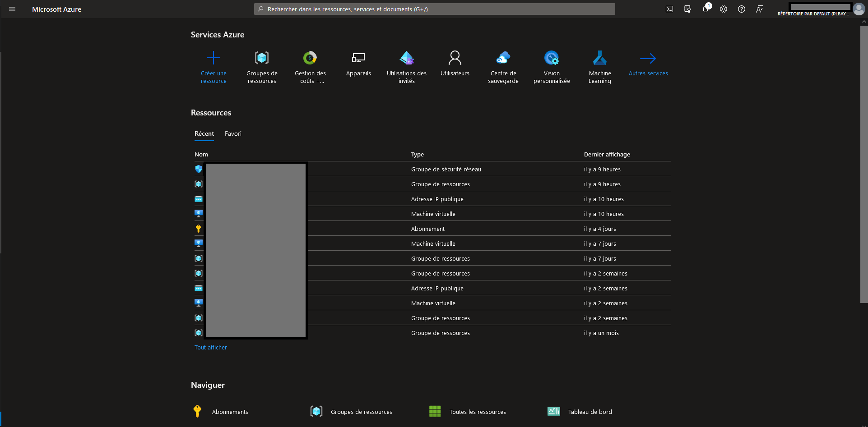The image size is (868, 427).
Task: Open the feedback icon in the top bar
Action: pos(760,9)
